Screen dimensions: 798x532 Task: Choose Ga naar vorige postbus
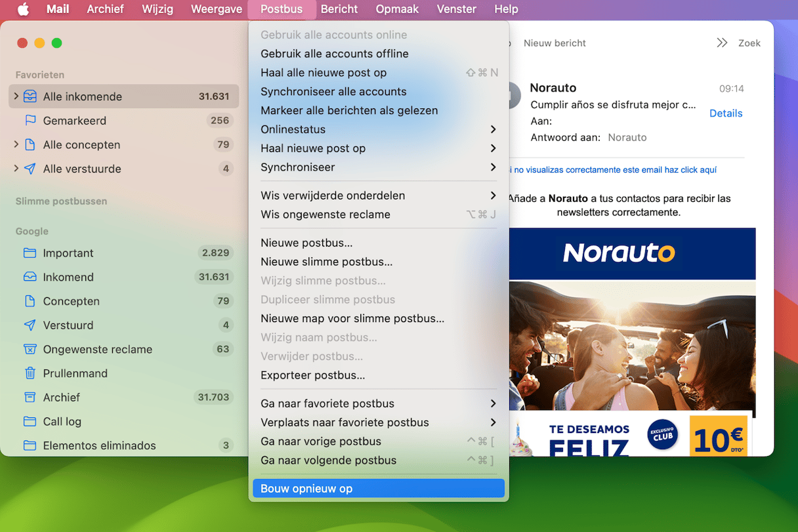tap(379, 441)
